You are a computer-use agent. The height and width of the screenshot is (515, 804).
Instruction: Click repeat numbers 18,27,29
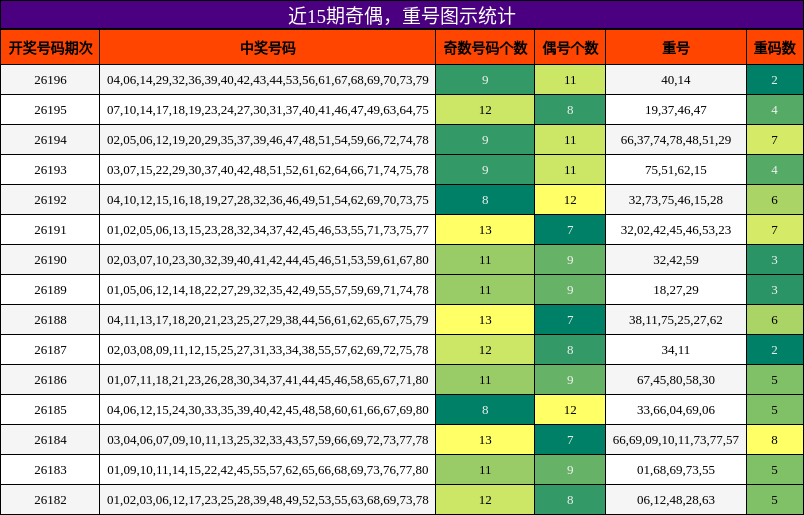pos(676,290)
